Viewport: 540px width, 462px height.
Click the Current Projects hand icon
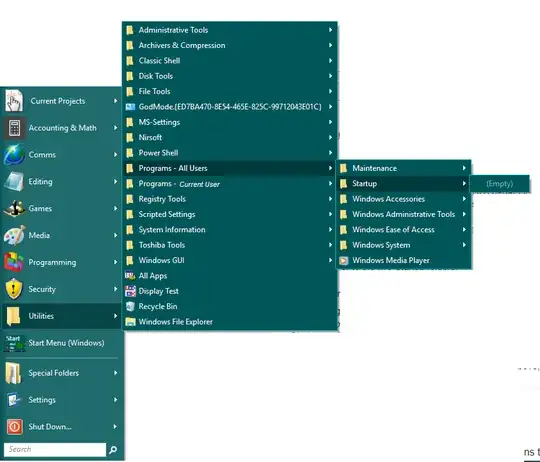point(14,101)
